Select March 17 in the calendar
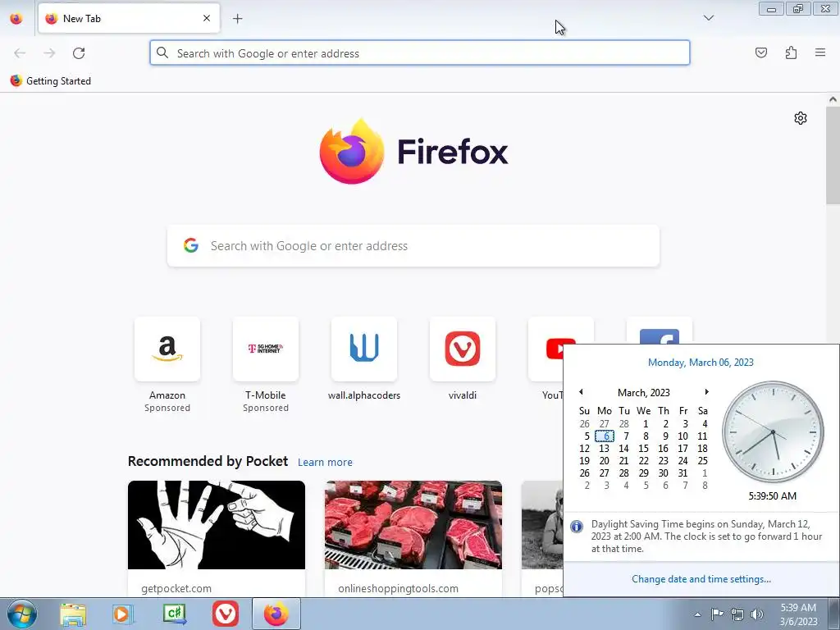Viewport: 840px width, 630px height. [x=682, y=449]
